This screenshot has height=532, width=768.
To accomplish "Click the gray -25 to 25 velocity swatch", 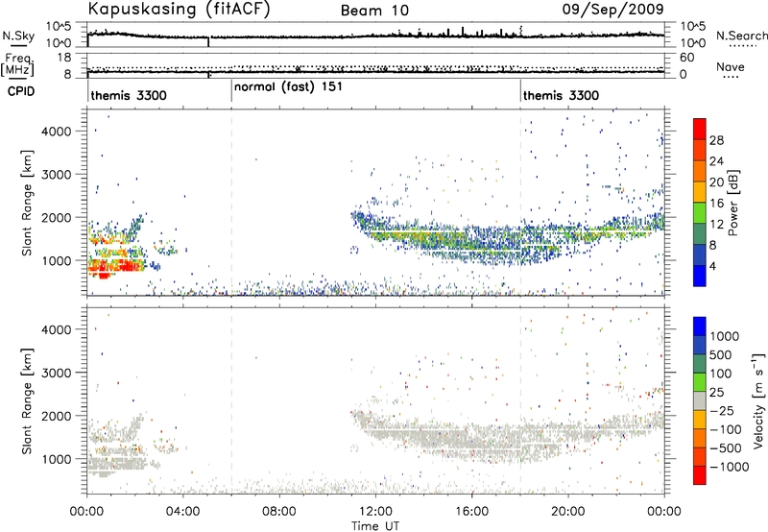I will click(x=700, y=400).
